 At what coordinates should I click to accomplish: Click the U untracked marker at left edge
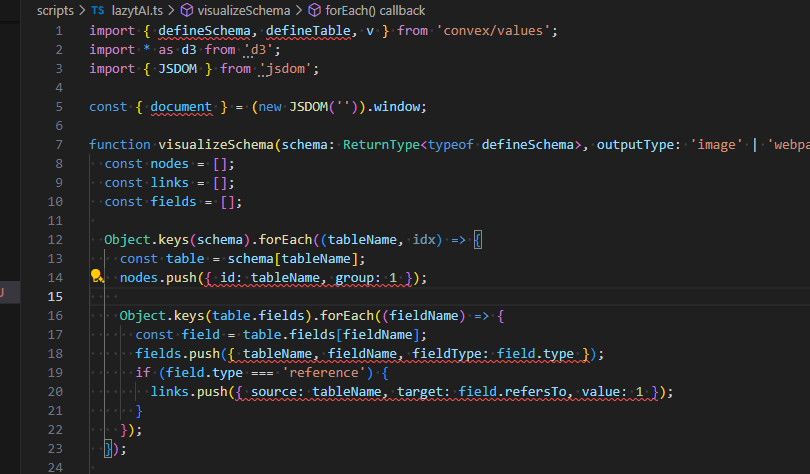(3, 292)
